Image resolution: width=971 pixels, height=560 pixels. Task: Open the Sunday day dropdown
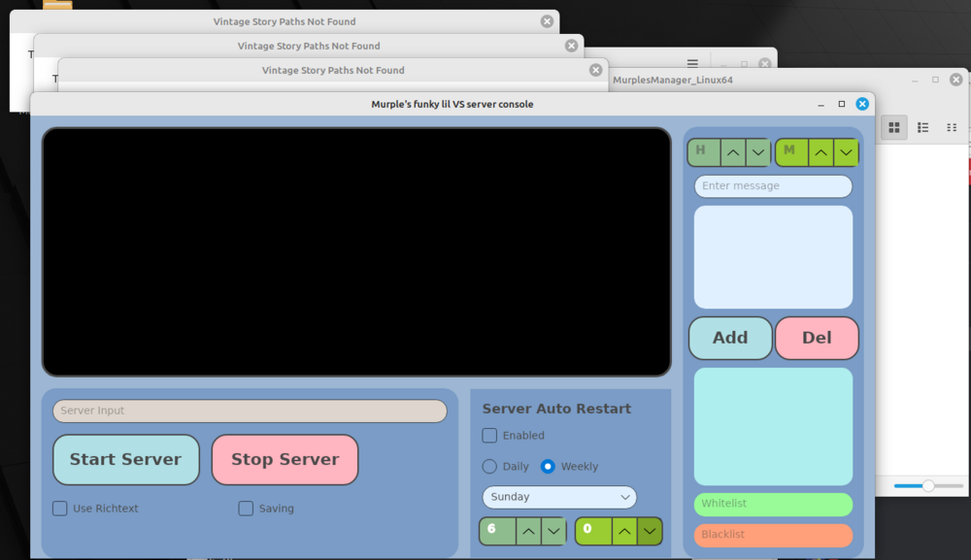click(559, 497)
